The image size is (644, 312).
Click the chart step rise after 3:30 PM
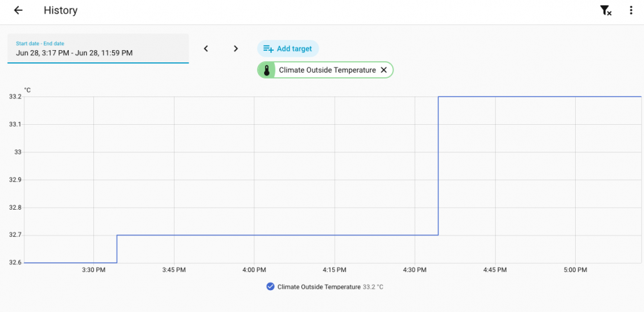117,249
